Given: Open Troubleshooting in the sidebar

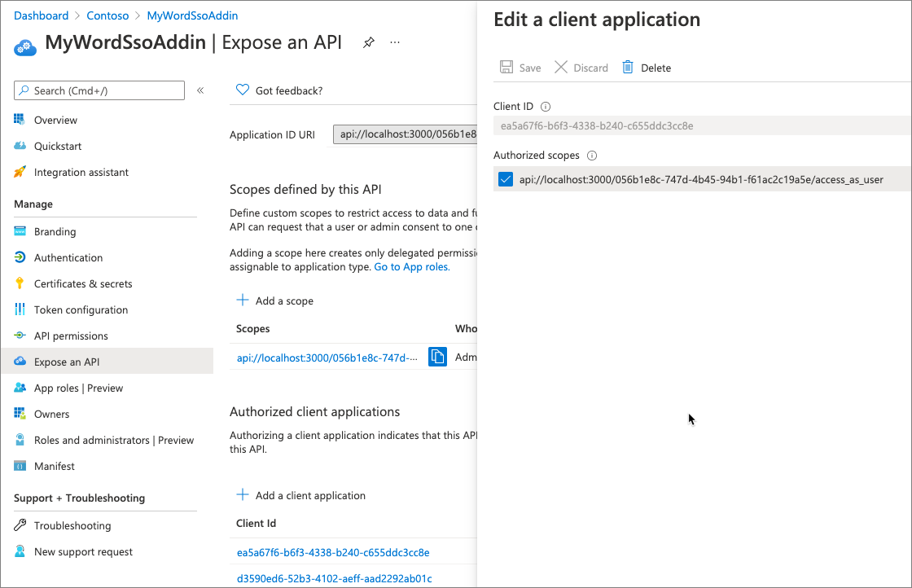Looking at the screenshot, I should tap(72, 526).
